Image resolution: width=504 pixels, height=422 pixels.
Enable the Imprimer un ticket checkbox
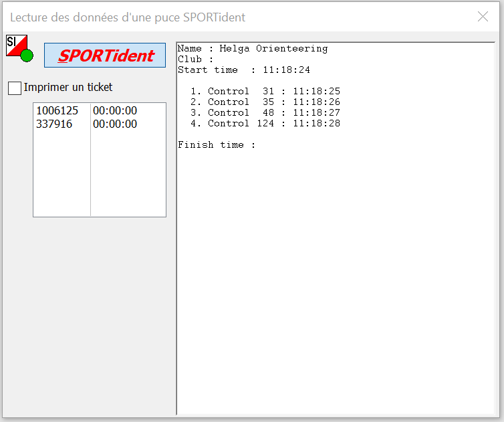click(x=15, y=88)
